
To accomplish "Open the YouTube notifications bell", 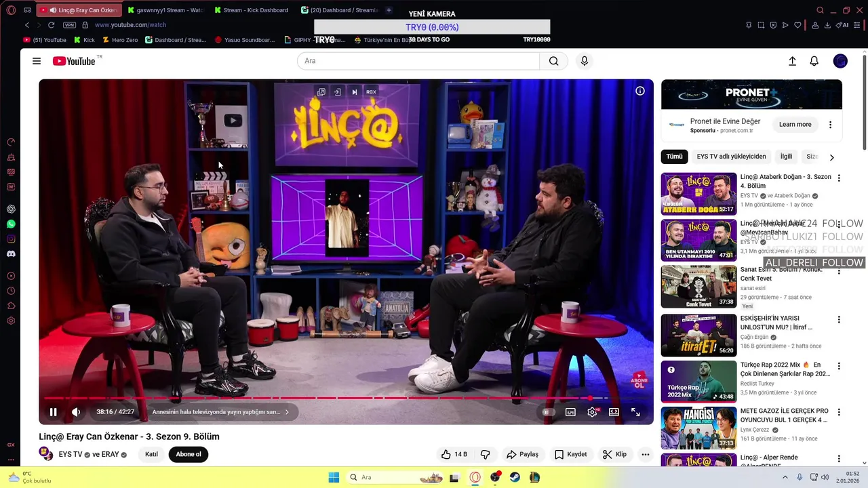I will (x=814, y=61).
